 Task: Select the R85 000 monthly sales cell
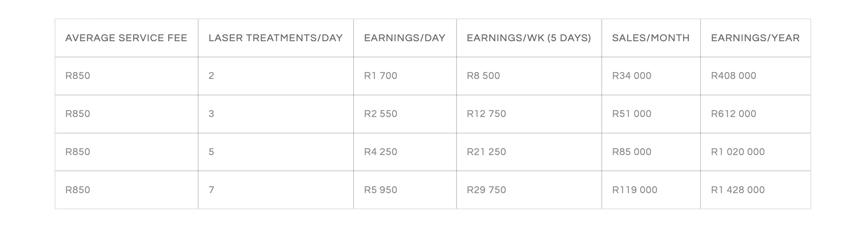(x=631, y=152)
